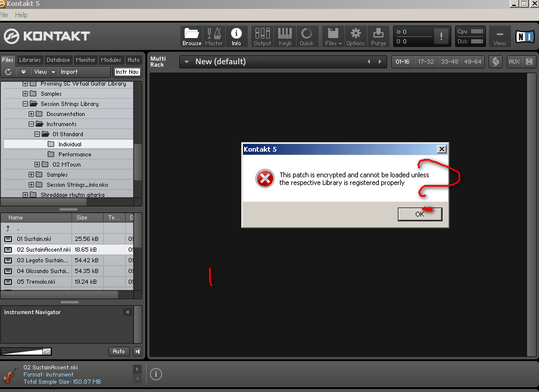The width and height of the screenshot is (539, 392).
Task: Toggle the Browse panel button
Action: point(192,36)
